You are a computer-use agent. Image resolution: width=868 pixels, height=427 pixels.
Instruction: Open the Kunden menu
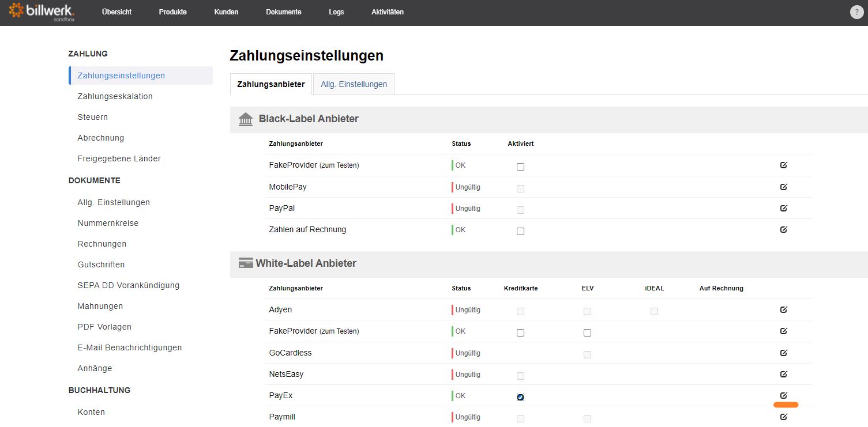pos(226,12)
